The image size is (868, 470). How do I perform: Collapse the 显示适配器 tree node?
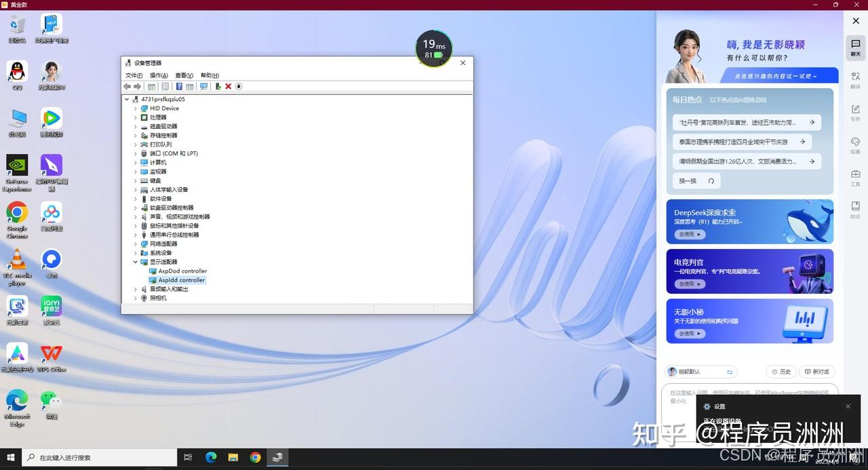coord(135,262)
